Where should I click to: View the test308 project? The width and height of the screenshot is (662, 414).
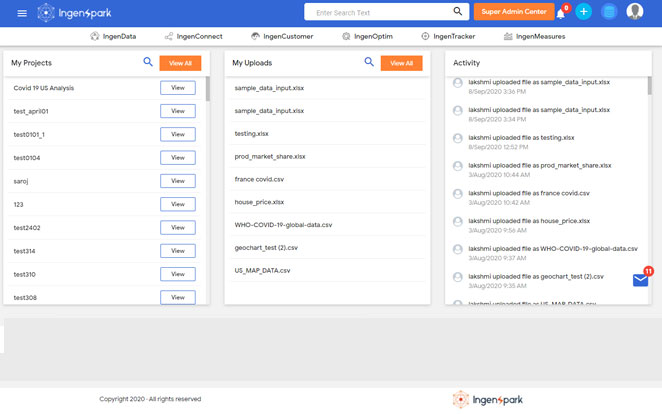[178, 297]
